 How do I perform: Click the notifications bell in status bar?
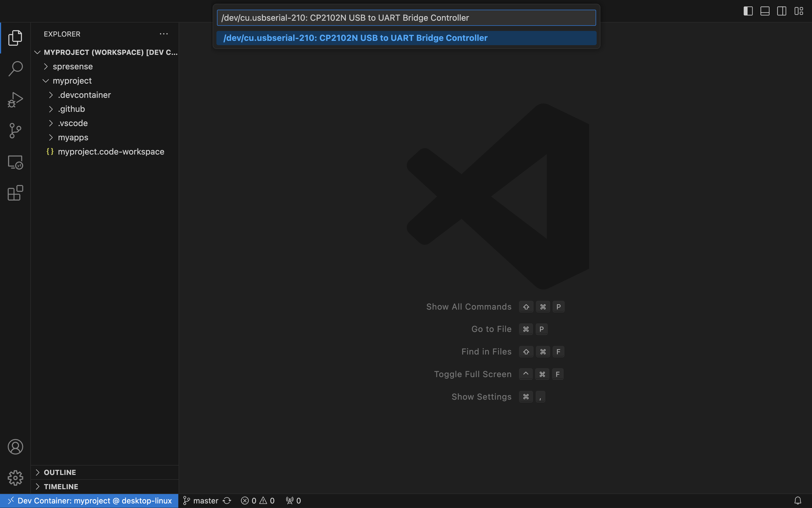coord(798,500)
